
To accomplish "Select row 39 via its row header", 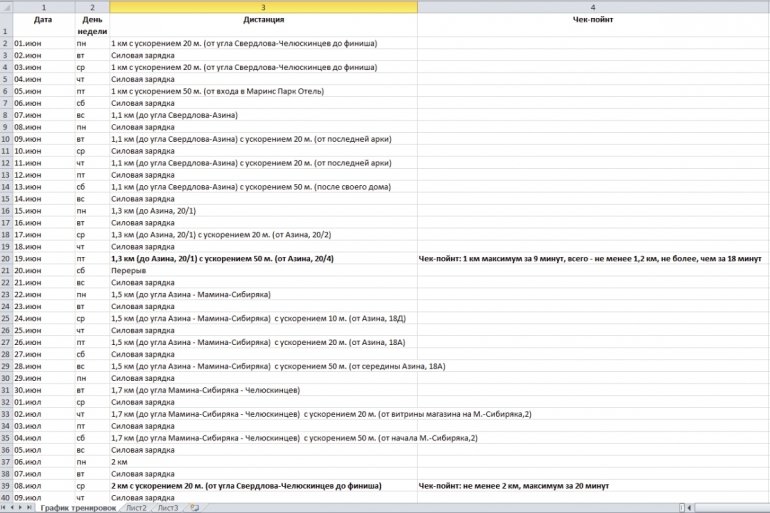I will [x=6, y=485].
